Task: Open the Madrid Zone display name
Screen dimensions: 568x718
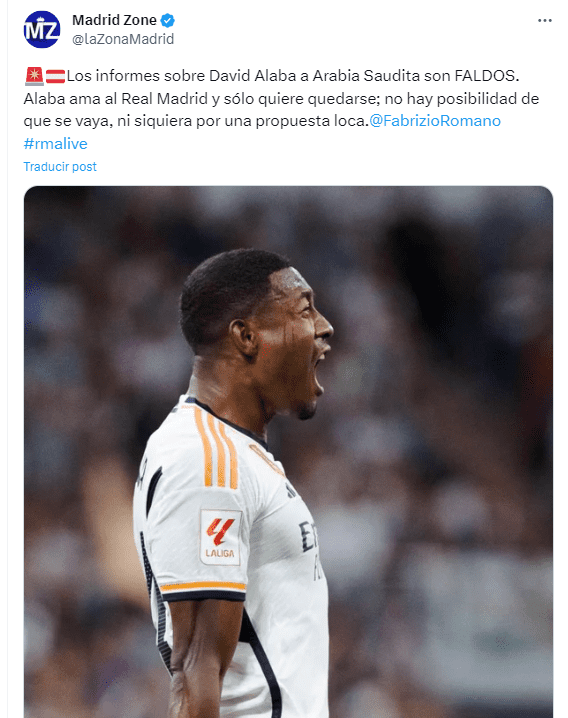Action: coord(114,20)
